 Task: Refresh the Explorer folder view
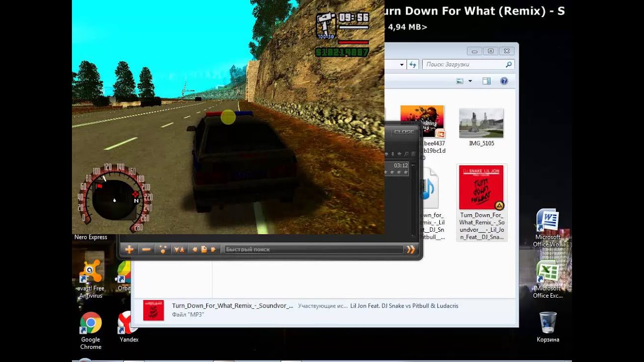pyautogui.click(x=413, y=64)
